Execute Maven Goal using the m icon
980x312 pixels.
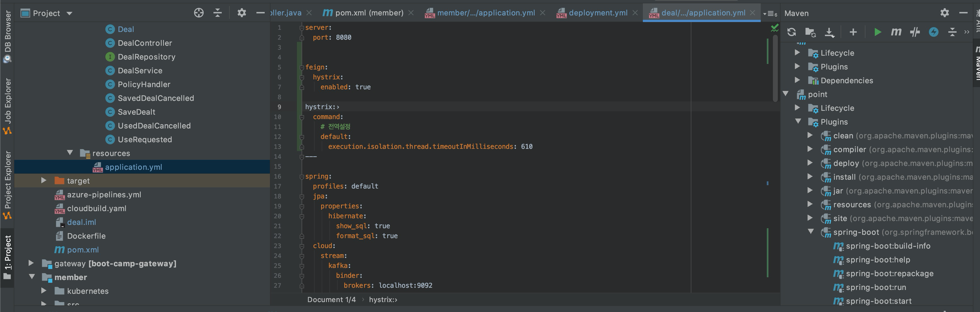tap(896, 32)
